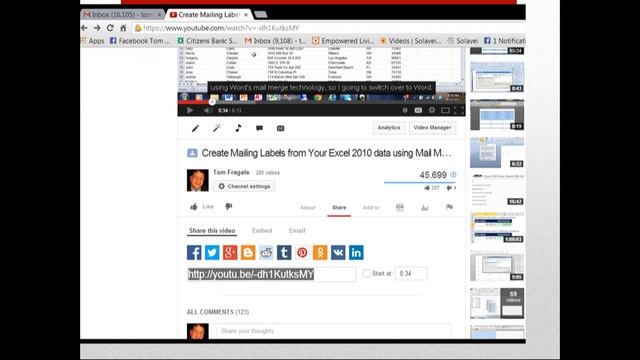Open the Videos | Solavei bookmark

pos(411,41)
